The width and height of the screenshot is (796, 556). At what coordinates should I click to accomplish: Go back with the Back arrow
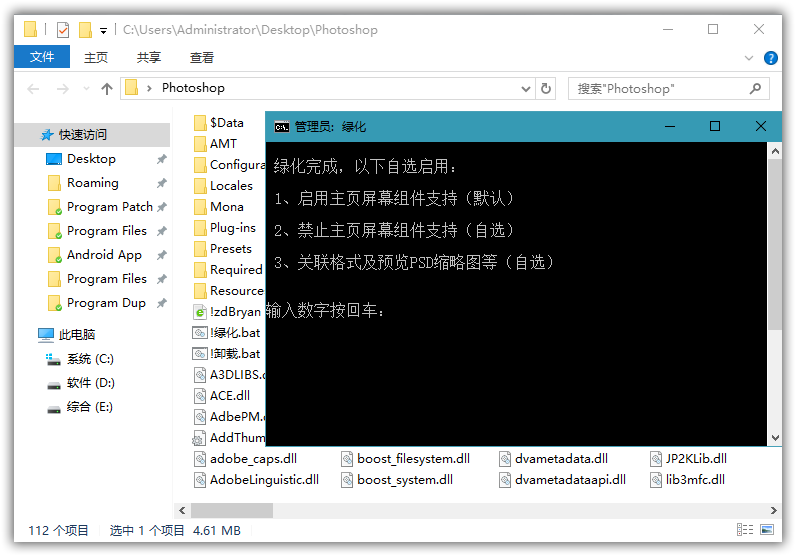click(x=34, y=89)
